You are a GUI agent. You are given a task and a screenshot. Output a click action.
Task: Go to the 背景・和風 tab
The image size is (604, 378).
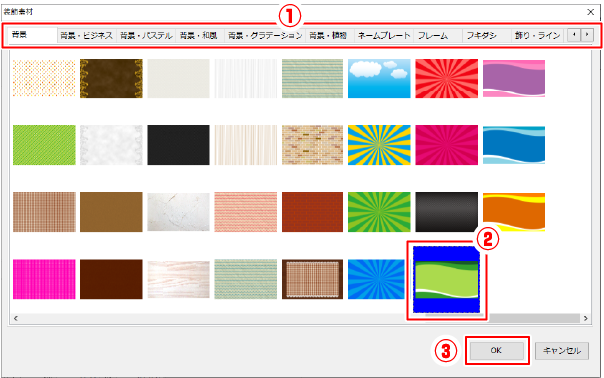pos(199,36)
